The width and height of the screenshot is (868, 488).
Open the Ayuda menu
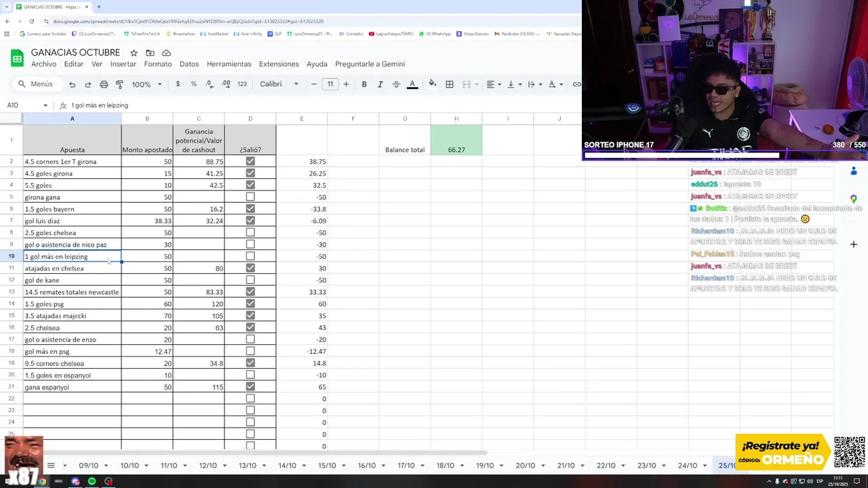click(x=317, y=64)
